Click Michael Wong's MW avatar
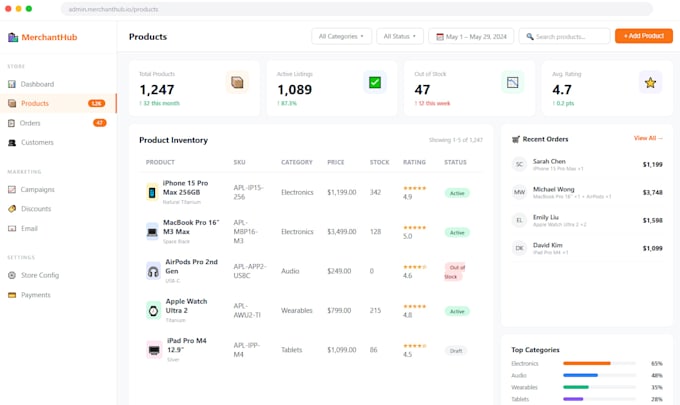This screenshot has width=680, height=405. 519,192
